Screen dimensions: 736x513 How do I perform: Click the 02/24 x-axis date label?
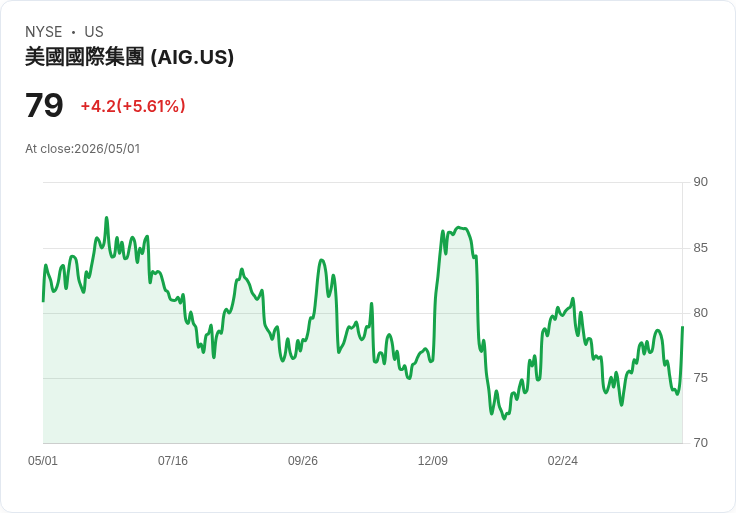pyautogui.click(x=563, y=461)
